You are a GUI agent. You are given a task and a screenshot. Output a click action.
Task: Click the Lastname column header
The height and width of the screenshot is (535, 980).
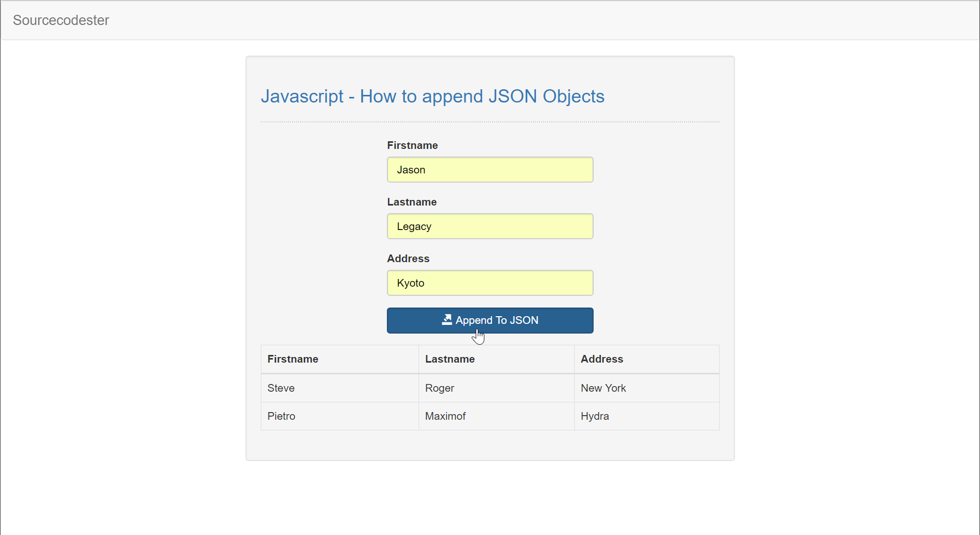pyautogui.click(x=450, y=359)
